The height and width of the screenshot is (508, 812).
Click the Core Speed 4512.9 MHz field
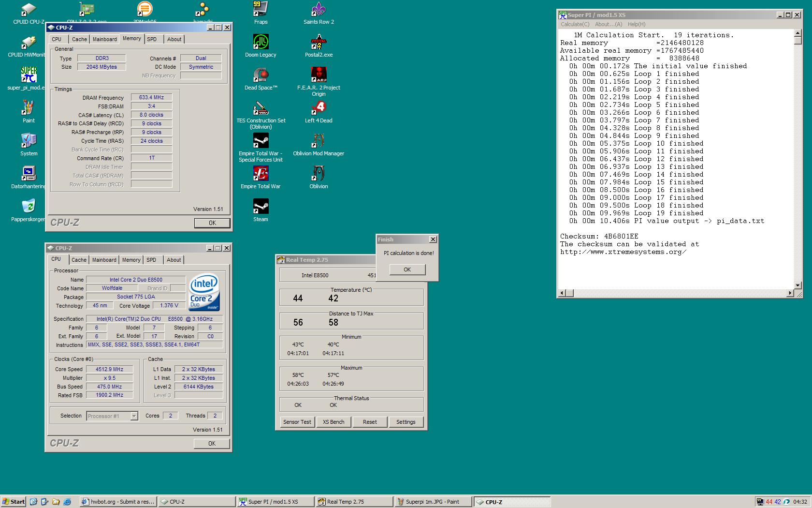[110, 369]
